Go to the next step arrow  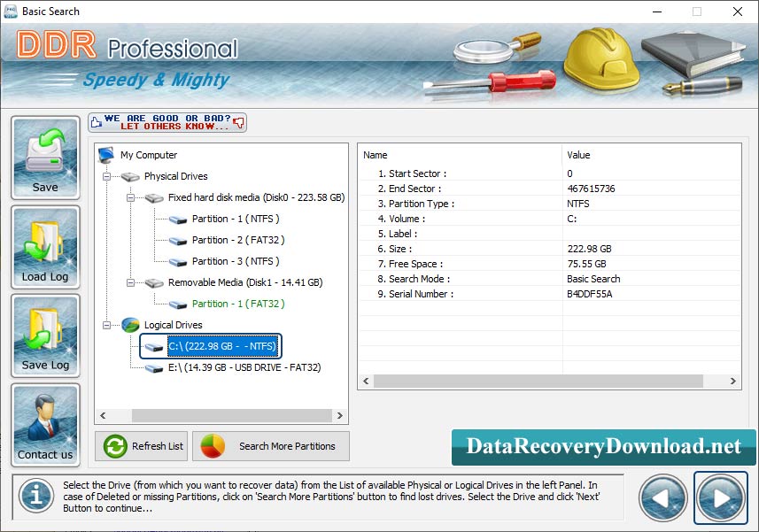click(721, 498)
